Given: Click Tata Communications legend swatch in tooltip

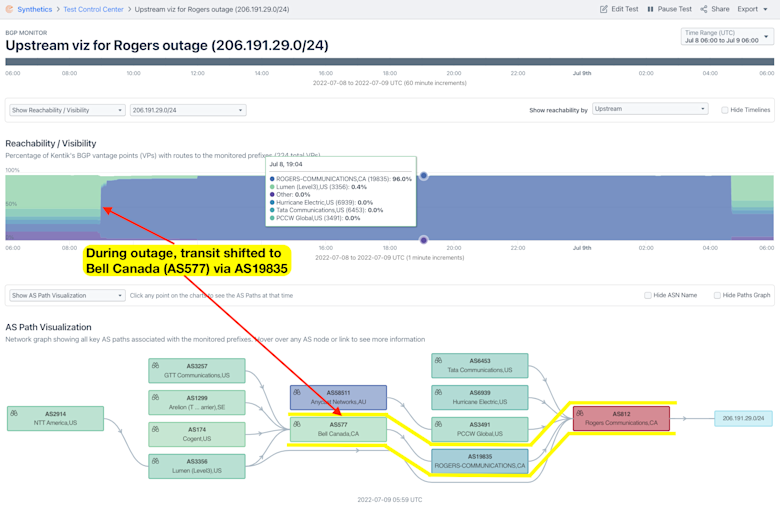Looking at the screenshot, I should 272,210.
